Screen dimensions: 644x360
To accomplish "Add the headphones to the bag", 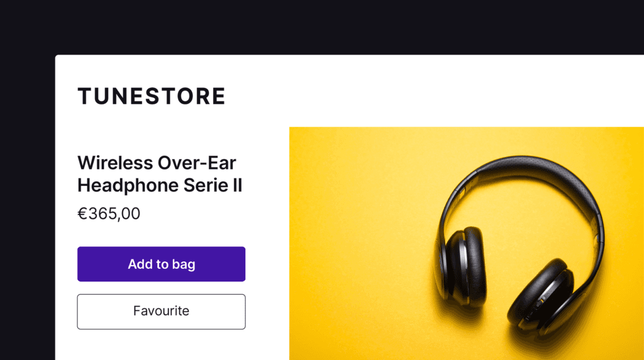I will pyautogui.click(x=161, y=264).
